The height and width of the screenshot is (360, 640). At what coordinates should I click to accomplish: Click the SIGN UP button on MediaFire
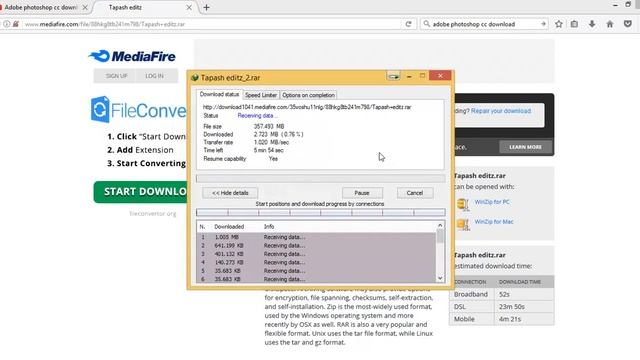click(x=116, y=76)
